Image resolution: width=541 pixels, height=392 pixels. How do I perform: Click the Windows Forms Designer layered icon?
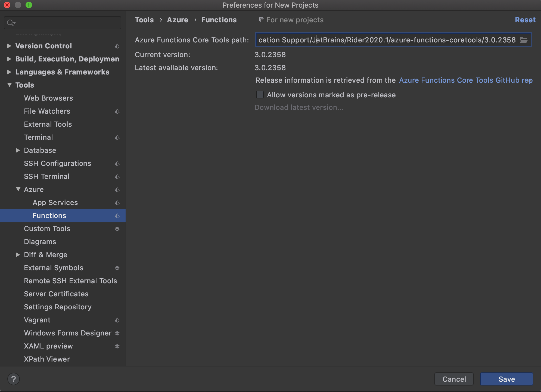[117, 333]
